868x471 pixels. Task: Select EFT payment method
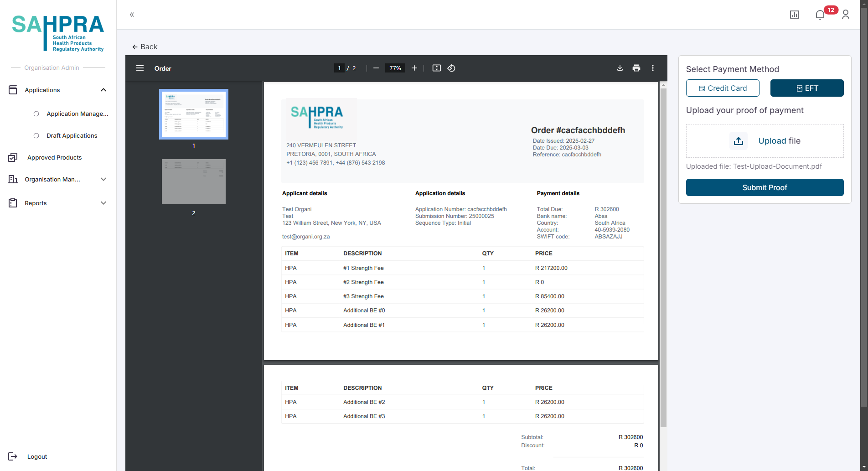click(x=806, y=88)
